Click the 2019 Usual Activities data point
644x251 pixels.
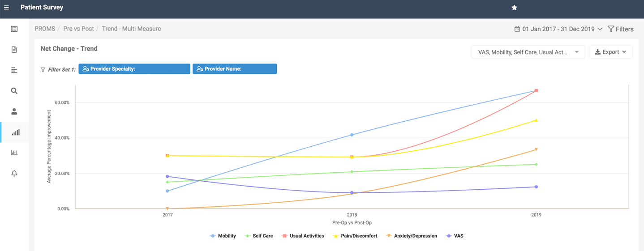(536, 91)
